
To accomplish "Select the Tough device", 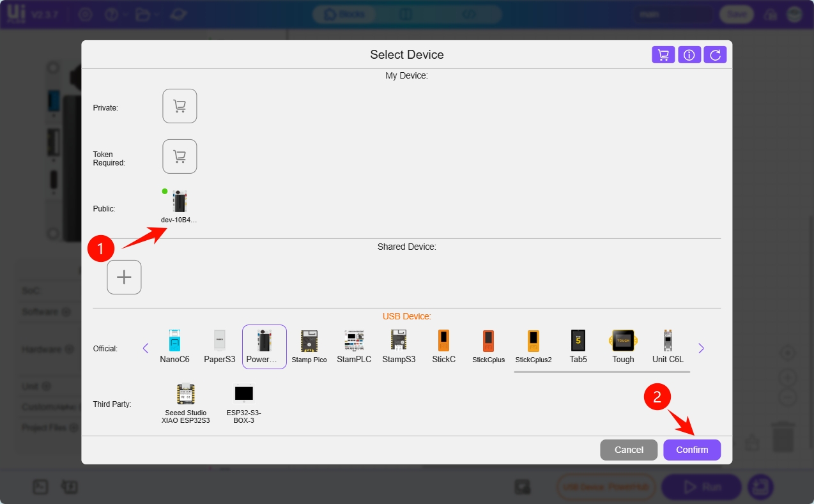I will point(623,347).
